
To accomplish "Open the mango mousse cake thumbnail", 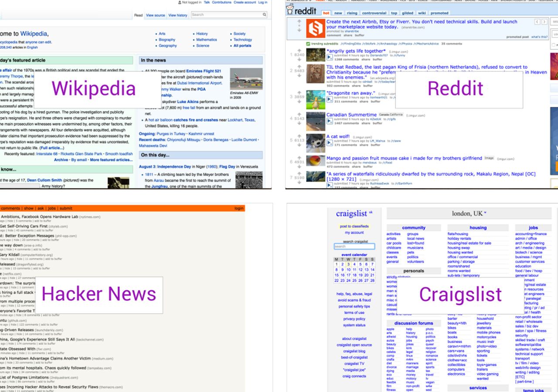I will 315,161.
